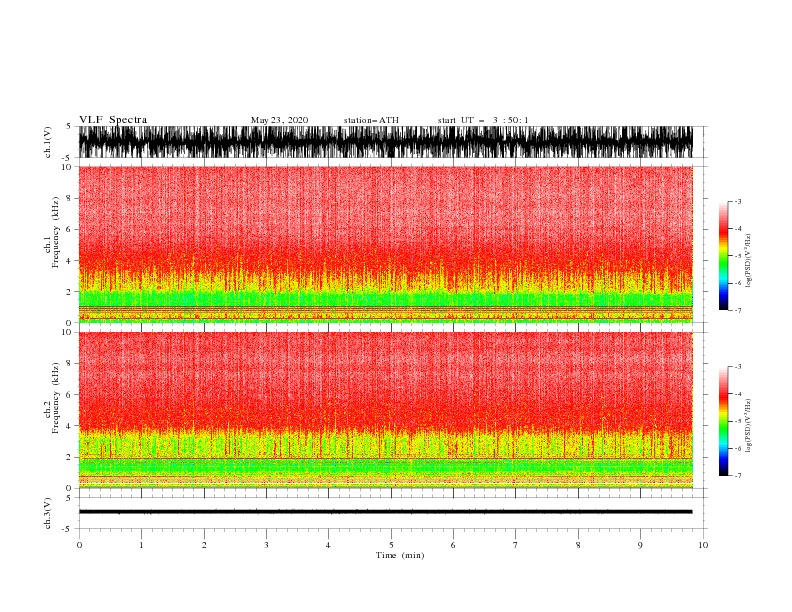
Task: Click the "5" volt tick on ch.1(V) axis
Action: [x=69, y=126]
